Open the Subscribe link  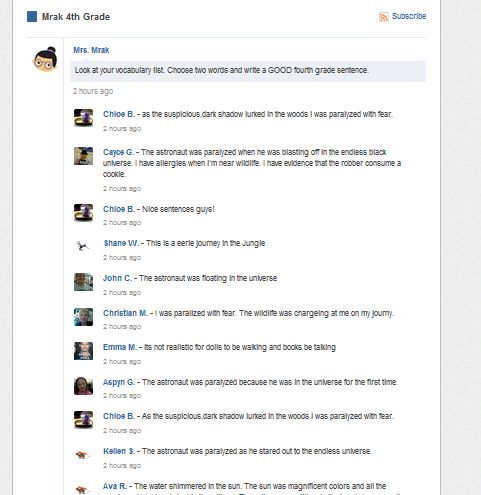(x=409, y=16)
